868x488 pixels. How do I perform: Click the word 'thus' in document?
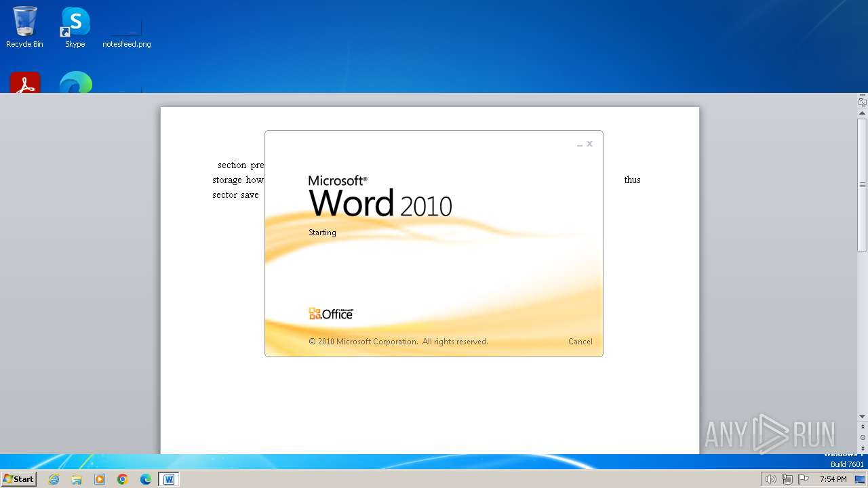pyautogui.click(x=632, y=180)
